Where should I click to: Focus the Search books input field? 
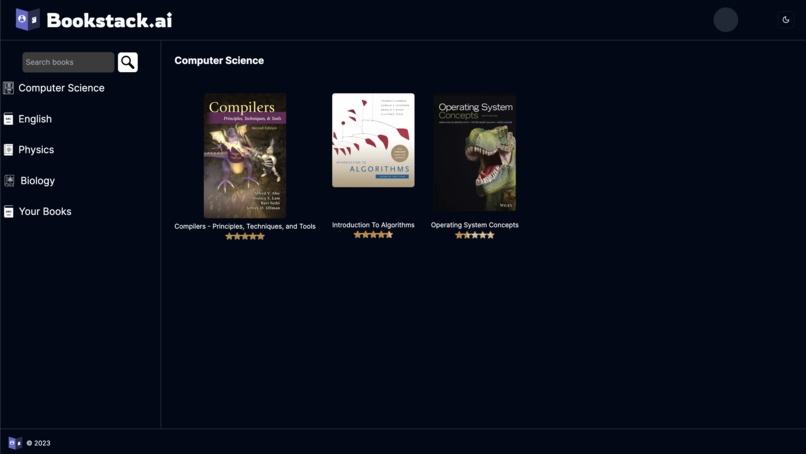68,62
